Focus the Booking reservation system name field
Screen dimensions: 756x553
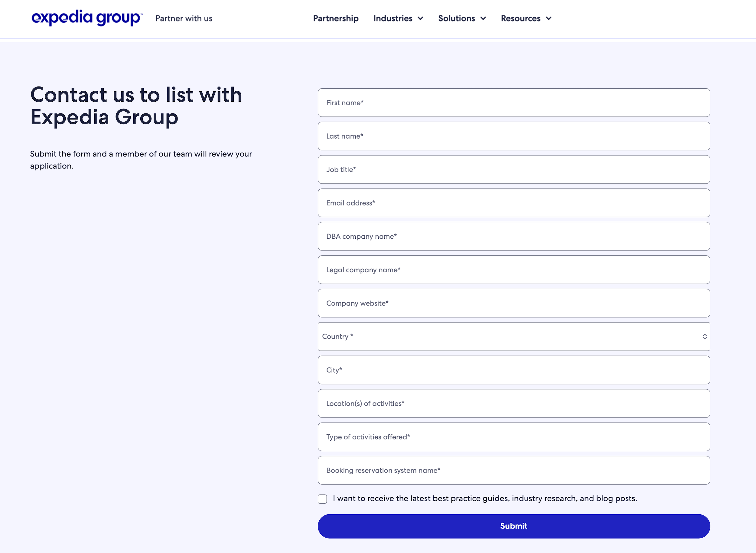tap(513, 470)
